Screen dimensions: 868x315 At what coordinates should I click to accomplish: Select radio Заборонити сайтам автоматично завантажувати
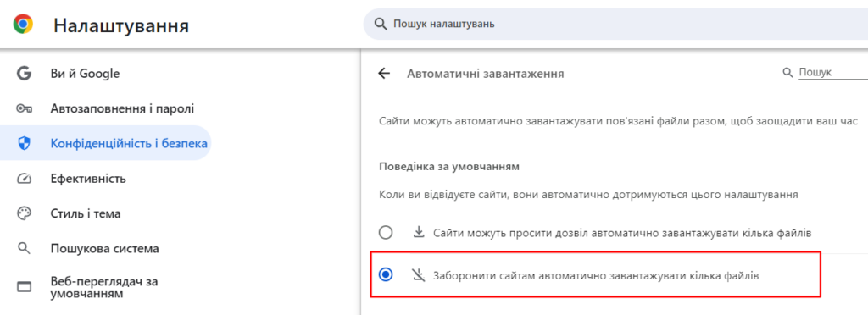coord(386,274)
